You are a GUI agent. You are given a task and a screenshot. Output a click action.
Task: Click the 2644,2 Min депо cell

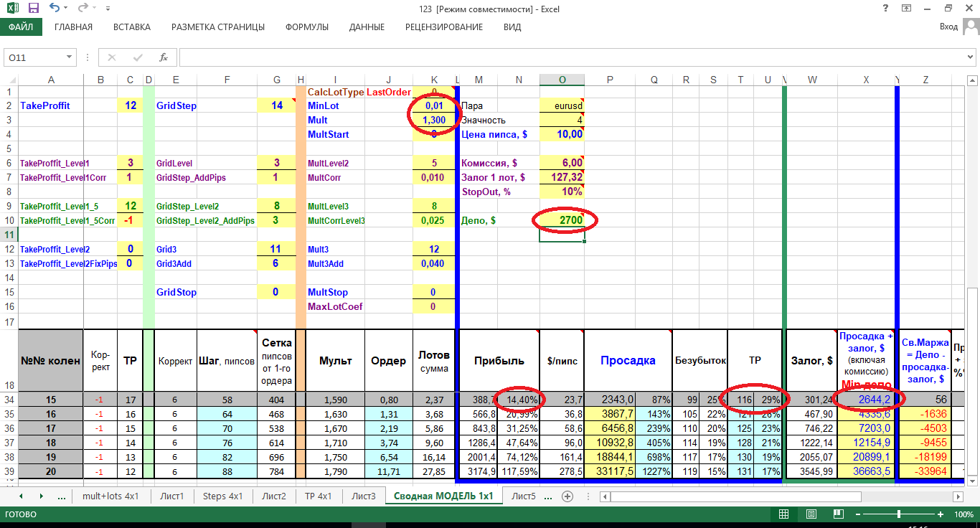[865, 400]
